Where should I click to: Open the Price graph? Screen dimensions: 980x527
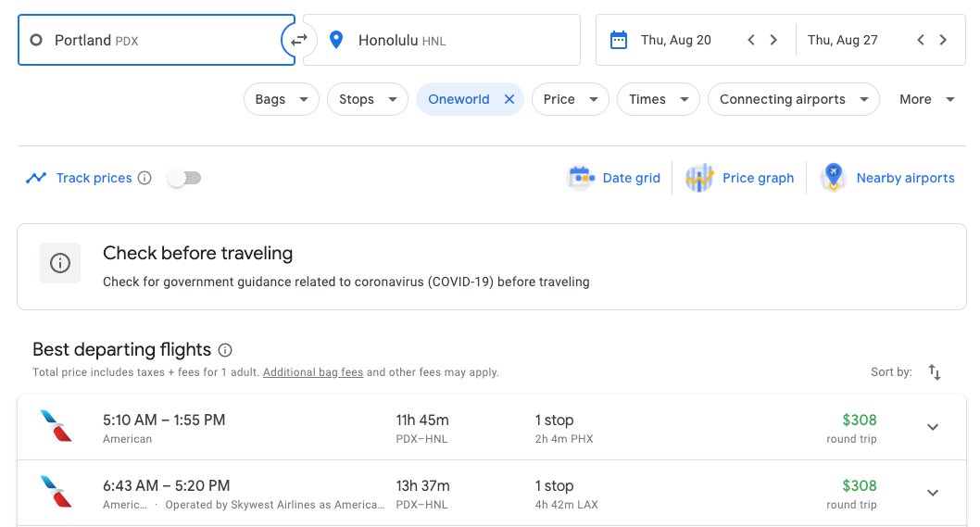[x=740, y=178]
